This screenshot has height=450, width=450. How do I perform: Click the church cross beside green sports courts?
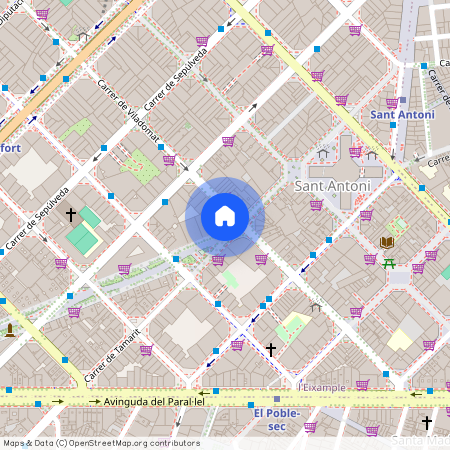pyautogui.click(x=71, y=215)
